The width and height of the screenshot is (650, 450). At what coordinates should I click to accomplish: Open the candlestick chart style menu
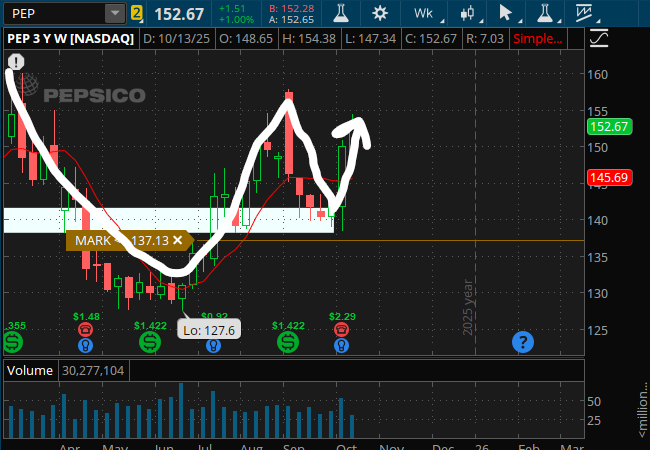click(468, 13)
